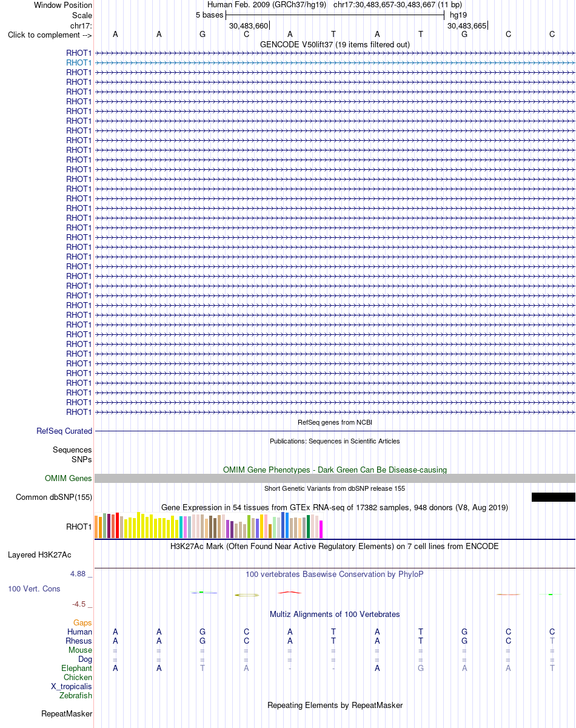The height and width of the screenshot is (728, 576).
Task: Open the OMIM Genes track label
Action: pos(69,478)
